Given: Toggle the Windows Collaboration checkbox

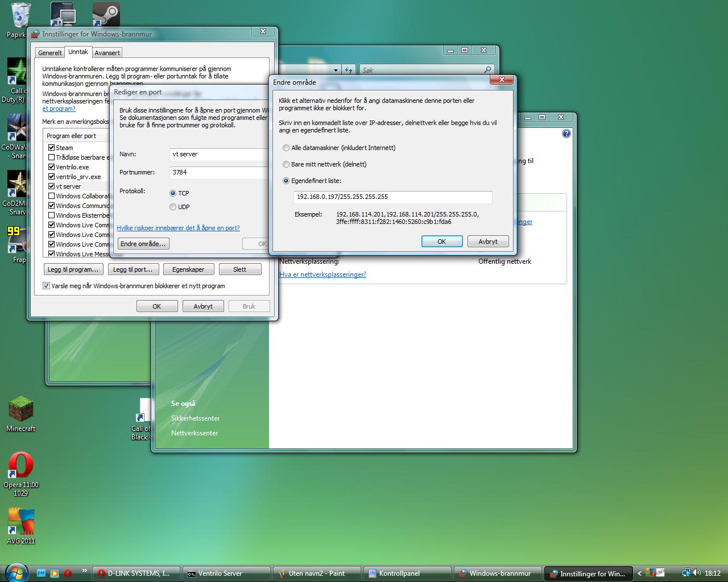Looking at the screenshot, I should [52, 196].
